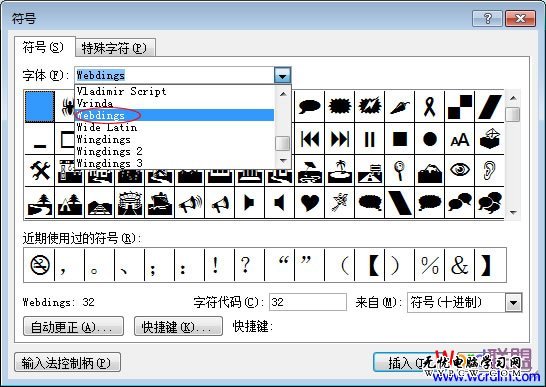Choose the palm tree island symbol
The width and height of the screenshot is (546, 387).
click(x=340, y=171)
